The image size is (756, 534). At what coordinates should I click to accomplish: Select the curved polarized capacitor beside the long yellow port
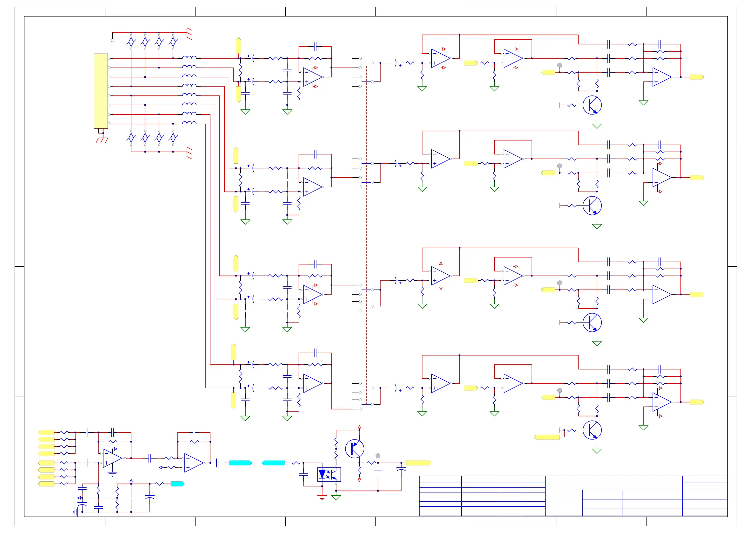401,470
